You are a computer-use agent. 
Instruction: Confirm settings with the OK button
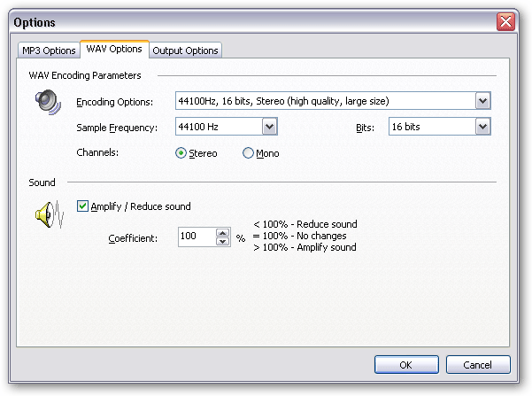[x=406, y=364]
